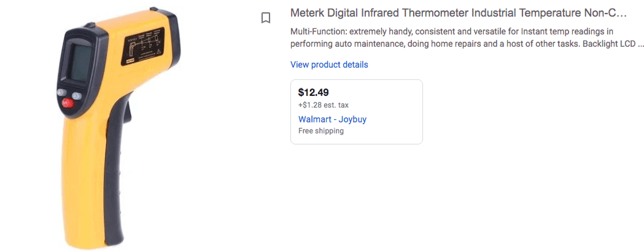The image size is (644, 252).
Task: Click the red button on thermometer image
Action: click(x=68, y=104)
